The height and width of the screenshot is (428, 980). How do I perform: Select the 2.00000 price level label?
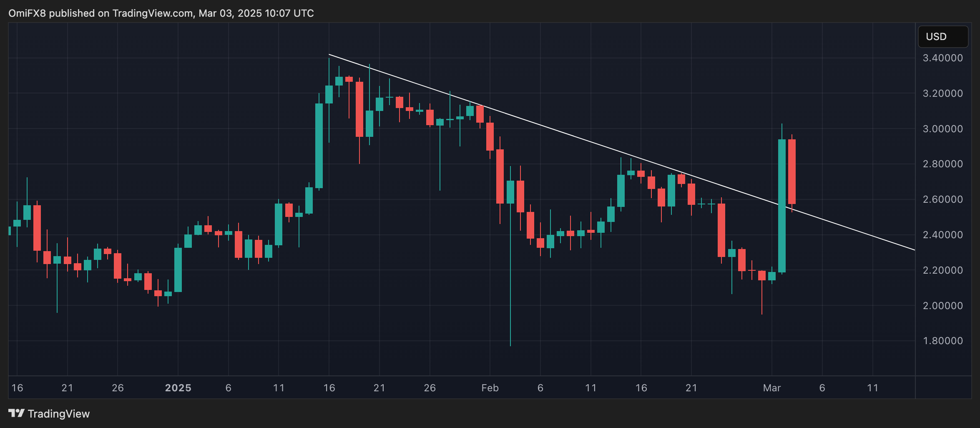click(x=943, y=306)
